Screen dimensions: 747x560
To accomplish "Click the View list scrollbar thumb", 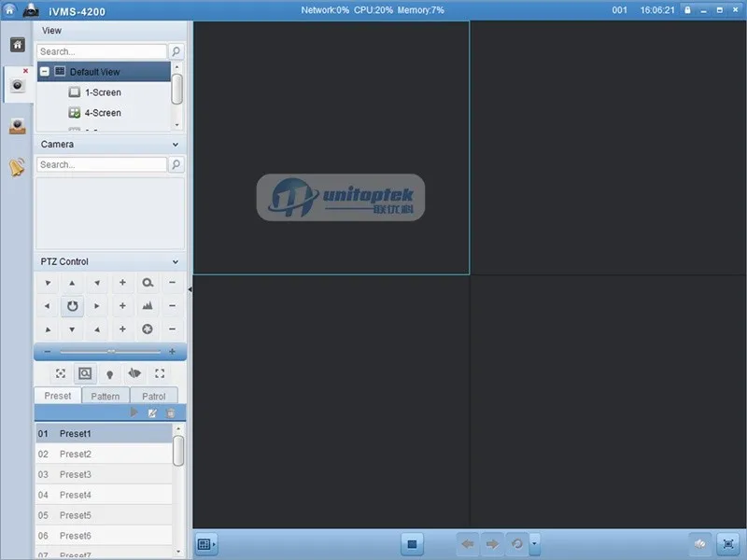I will pos(176,89).
